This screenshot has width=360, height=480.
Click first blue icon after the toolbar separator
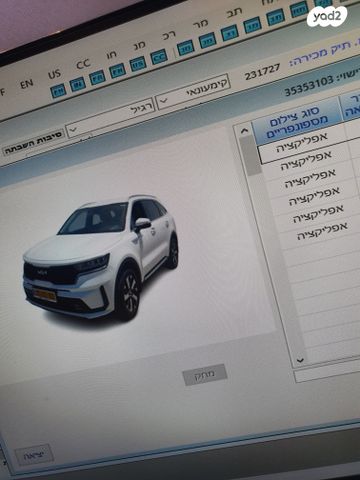click(x=185, y=48)
